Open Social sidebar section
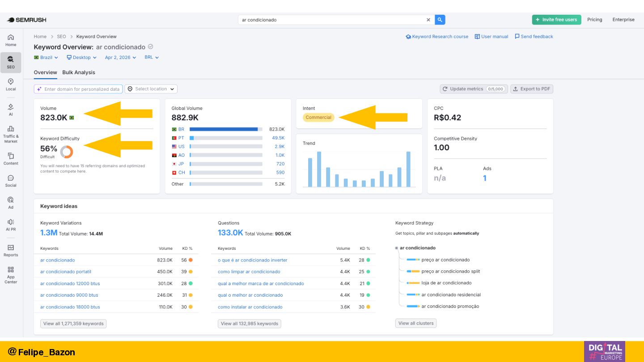 click(11, 181)
